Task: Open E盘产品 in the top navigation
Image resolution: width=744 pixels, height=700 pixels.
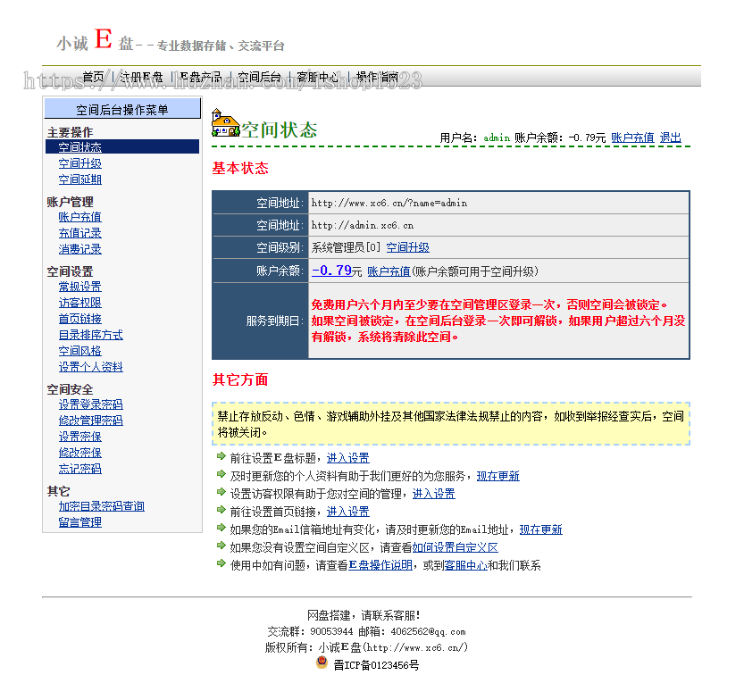Action: (200, 77)
